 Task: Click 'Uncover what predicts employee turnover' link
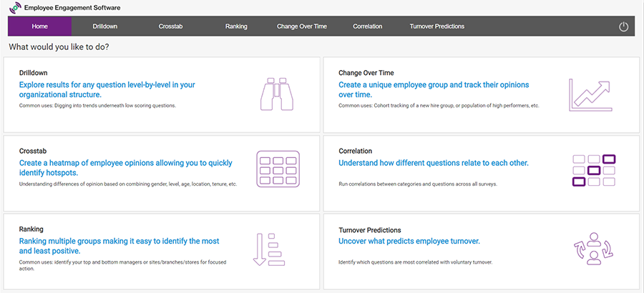click(x=409, y=241)
